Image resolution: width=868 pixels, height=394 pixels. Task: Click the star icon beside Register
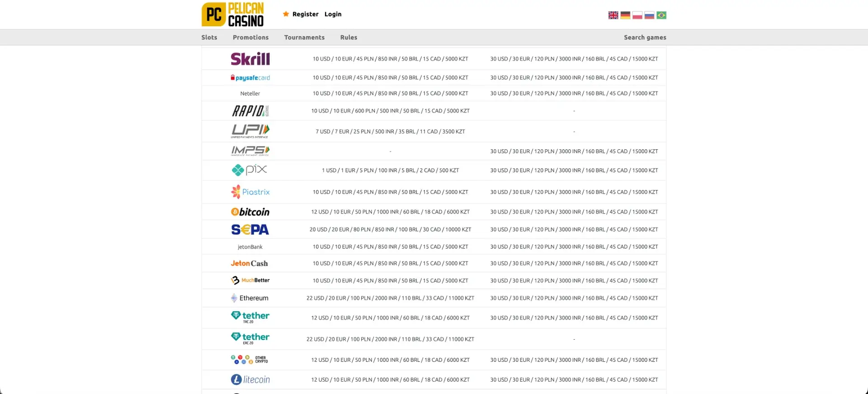click(286, 14)
